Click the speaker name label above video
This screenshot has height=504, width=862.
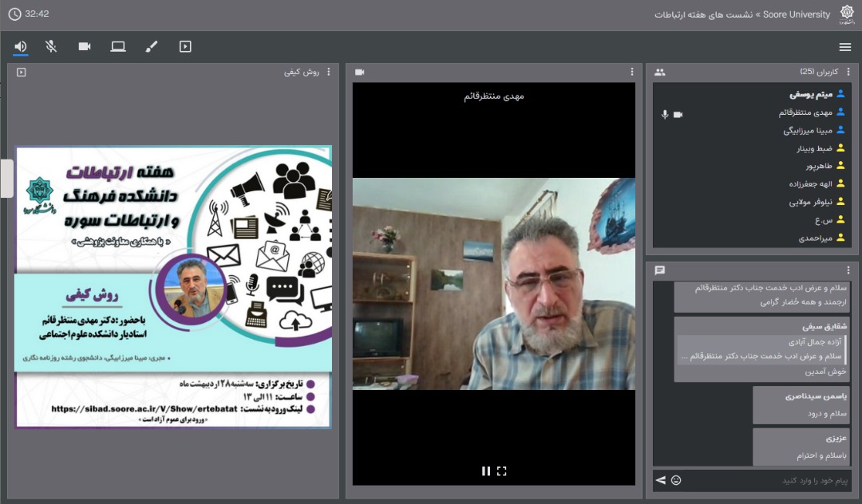[x=494, y=96]
